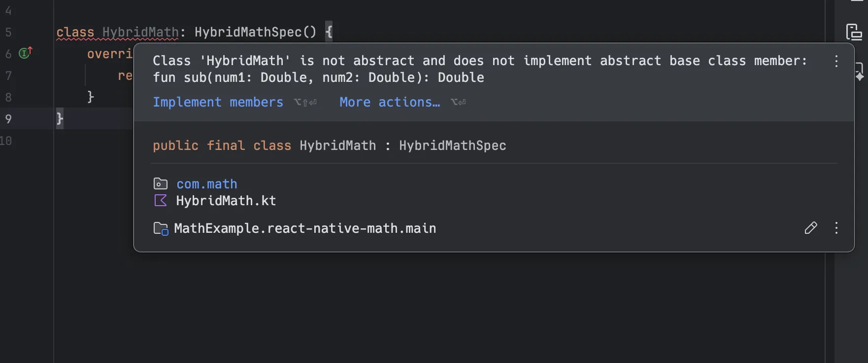This screenshot has width=868, height=363.
Task: Open the three-dot menu next to the pencil icon
Action: [836, 228]
